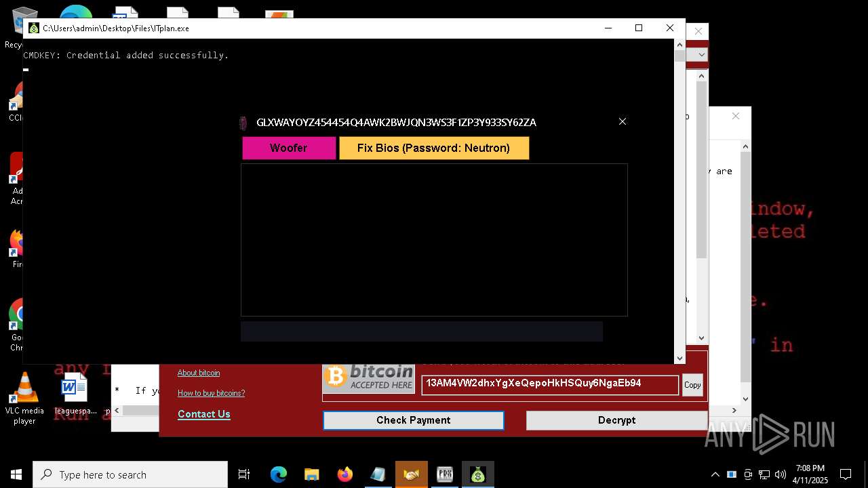Switch to the money bag taskbar app
Viewport: 868px width, 488px height.
[478, 474]
